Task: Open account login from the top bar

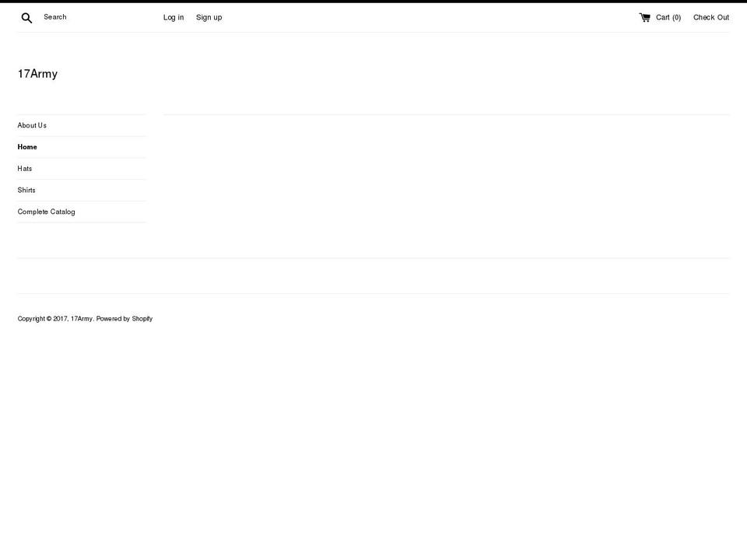Action: tap(173, 16)
